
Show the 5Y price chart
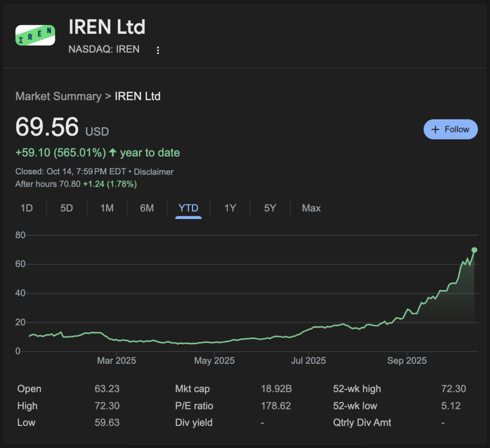(270, 208)
